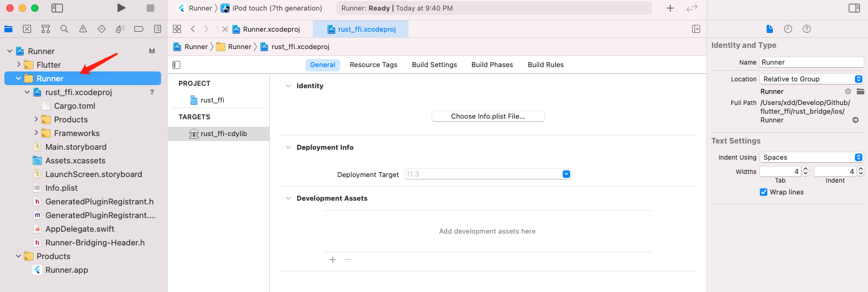
Task: Collapse rust_ffi.xcodeproj in navigator
Action: click(x=27, y=92)
